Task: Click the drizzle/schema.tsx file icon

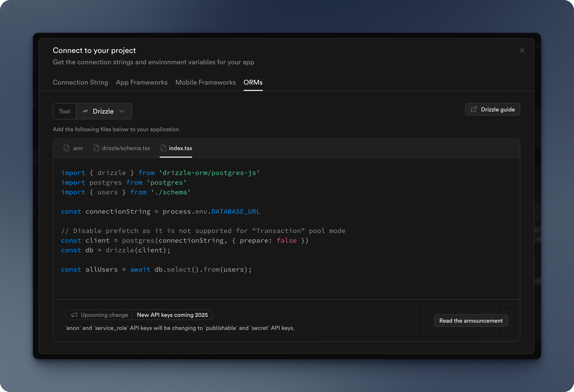Action: 96,148
